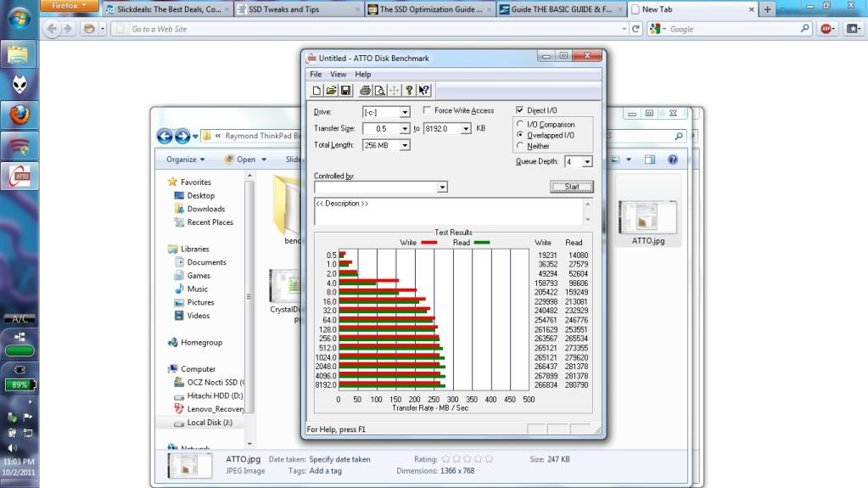
Task: Open the About question mark icon
Action: pyautogui.click(x=409, y=90)
